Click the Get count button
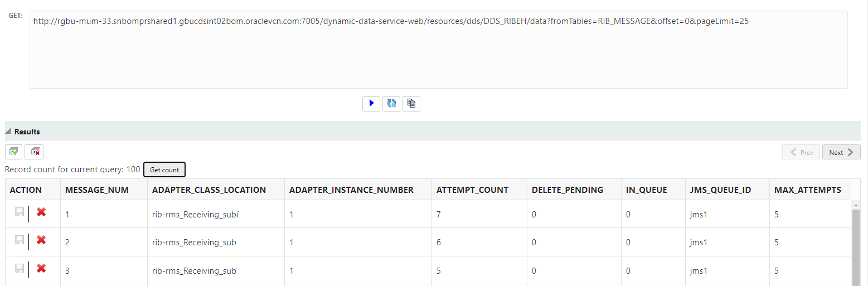 click(164, 169)
